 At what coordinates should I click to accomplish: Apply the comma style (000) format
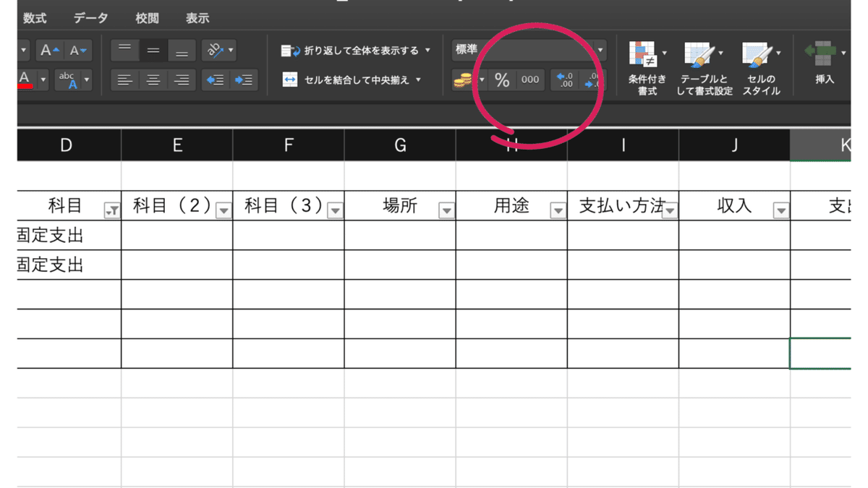(x=530, y=80)
